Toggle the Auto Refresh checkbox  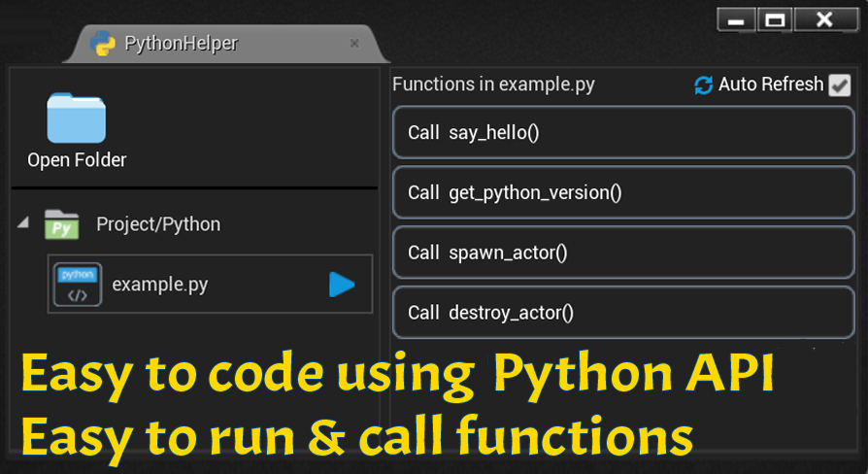(x=839, y=85)
